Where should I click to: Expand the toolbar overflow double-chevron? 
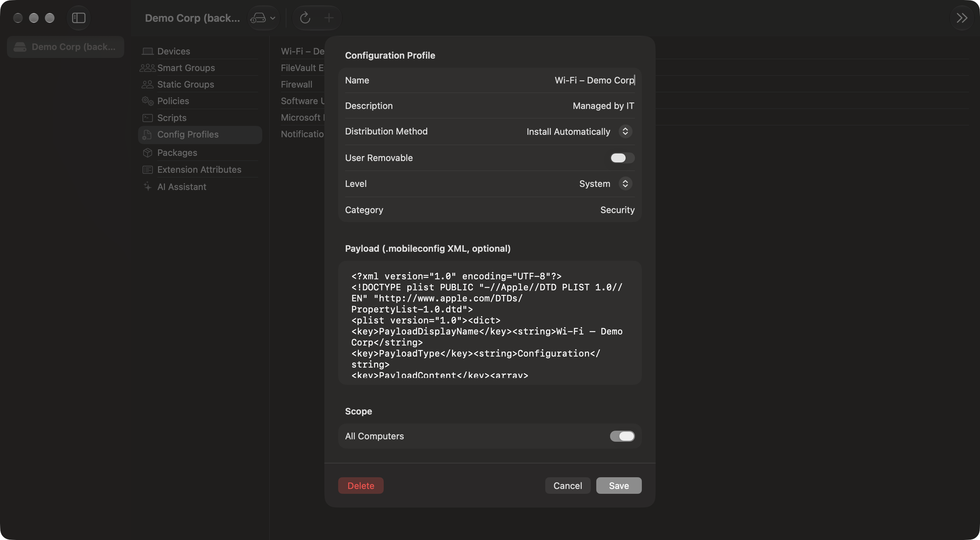tap(962, 18)
